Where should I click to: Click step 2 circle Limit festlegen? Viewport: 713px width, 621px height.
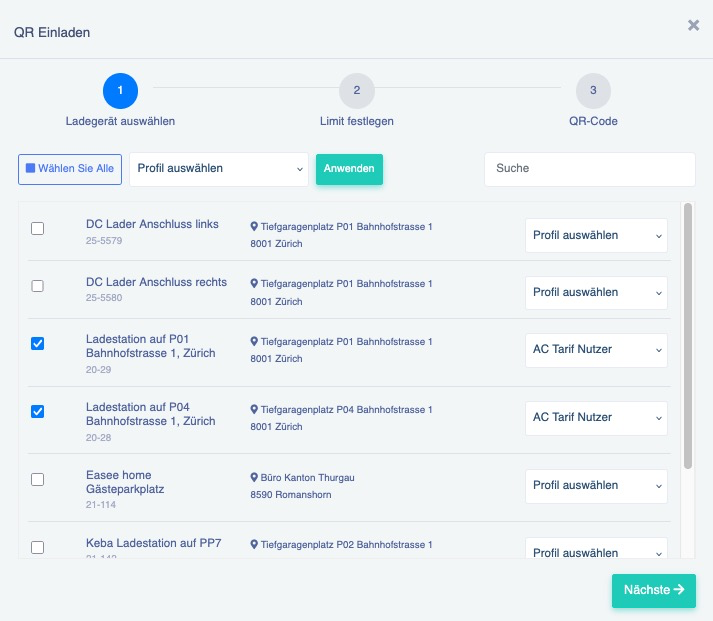point(356,91)
